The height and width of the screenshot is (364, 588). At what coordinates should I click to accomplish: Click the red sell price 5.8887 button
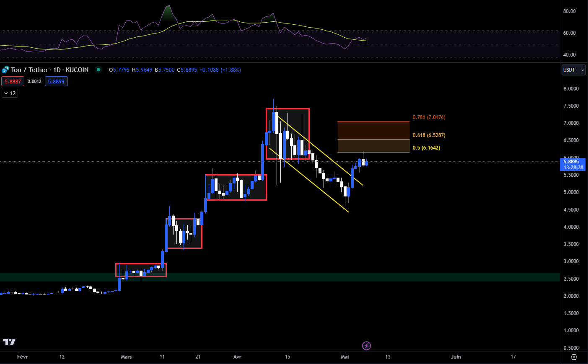(x=13, y=81)
